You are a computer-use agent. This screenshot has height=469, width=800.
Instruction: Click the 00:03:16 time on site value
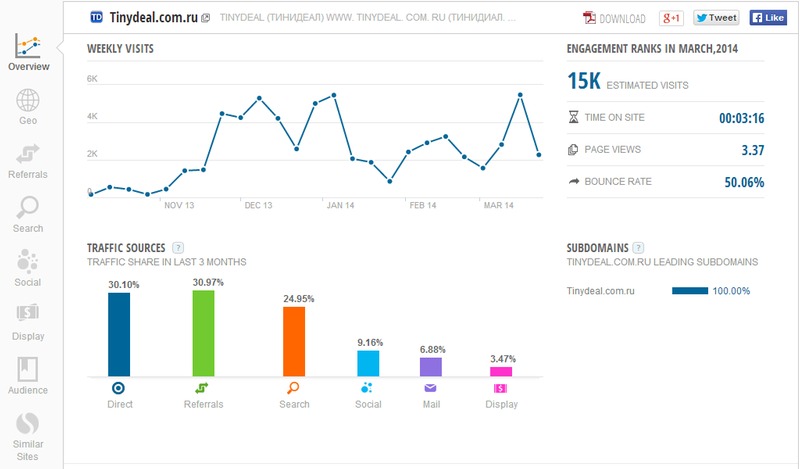(x=741, y=118)
